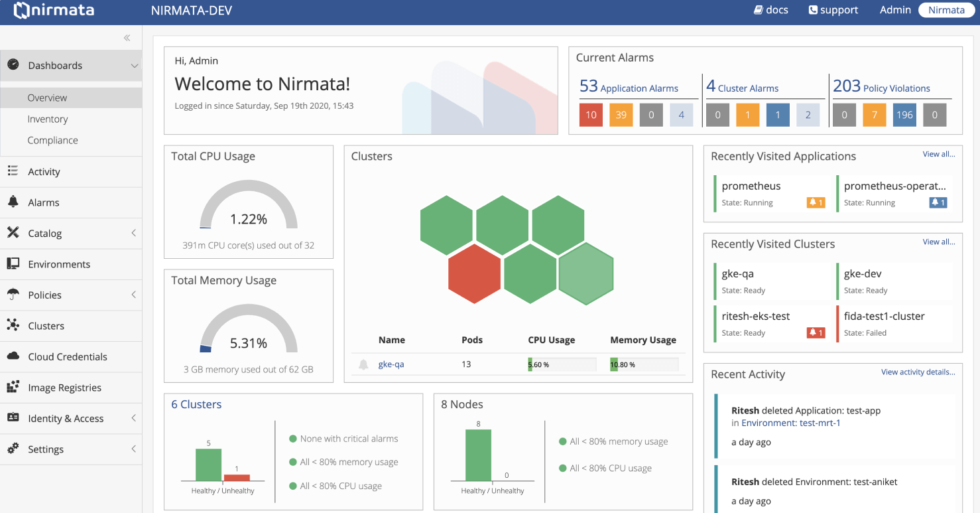Screen dimensions: 980x513
Task: Click the '8 Nodes' heading
Action: pyautogui.click(x=462, y=404)
